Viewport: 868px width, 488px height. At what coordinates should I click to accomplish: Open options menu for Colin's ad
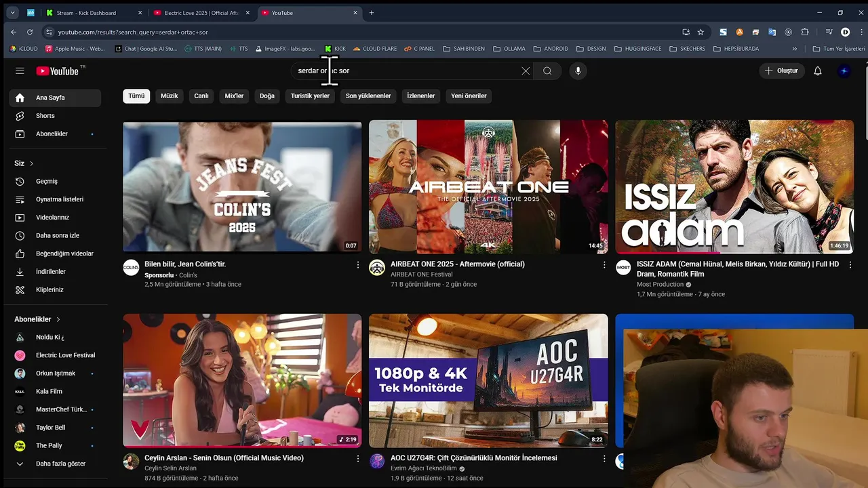click(x=358, y=265)
